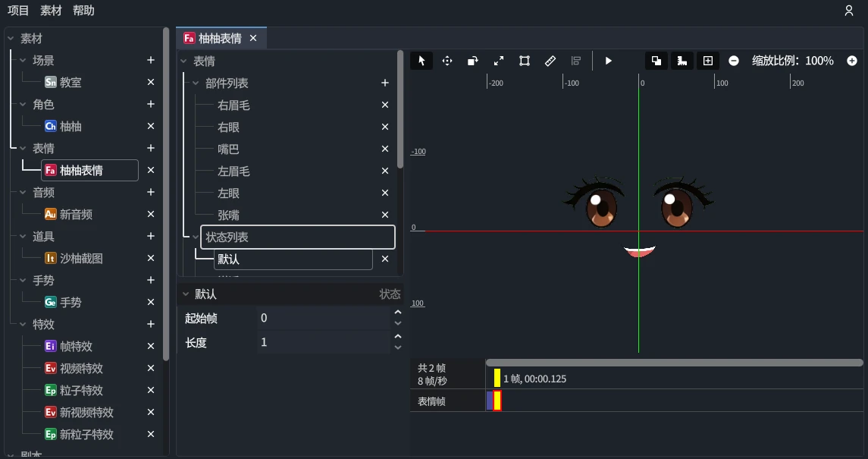Open the 项目 menu
The height and width of the screenshot is (459, 868).
click(18, 11)
